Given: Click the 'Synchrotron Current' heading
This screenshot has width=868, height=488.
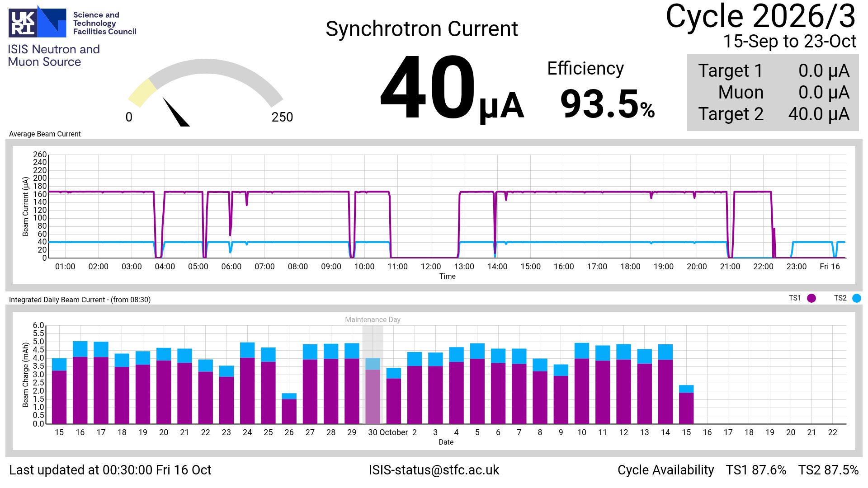Looking at the screenshot, I should 421,29.
